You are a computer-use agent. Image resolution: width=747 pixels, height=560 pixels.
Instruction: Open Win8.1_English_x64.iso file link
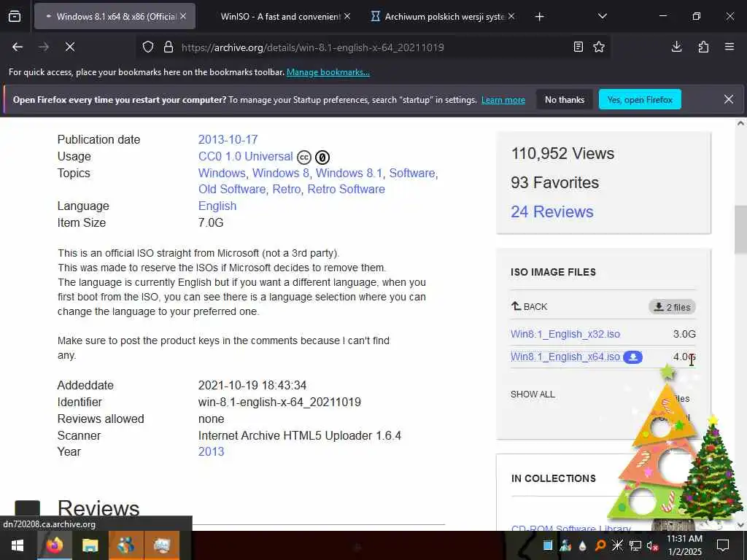tap(565, 357)
